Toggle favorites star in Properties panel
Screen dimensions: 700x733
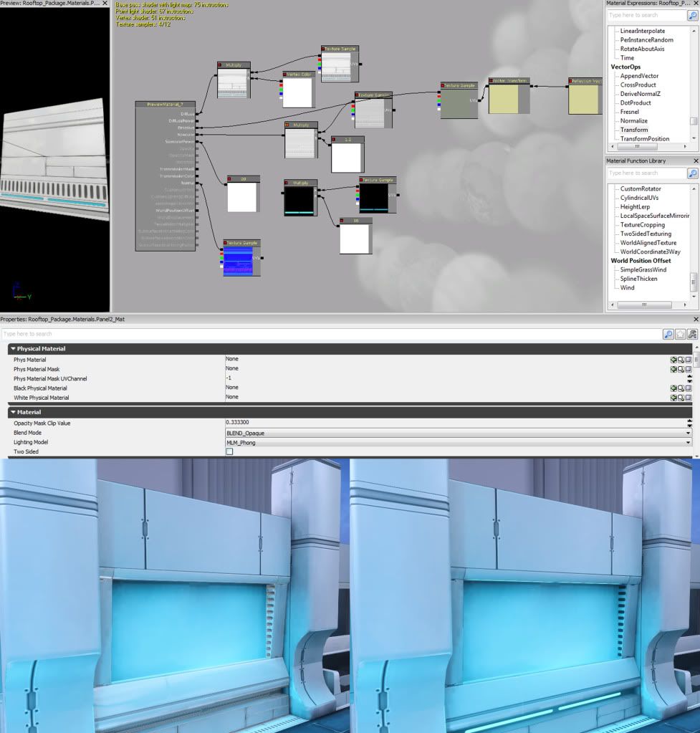click(x=681, y=334)
